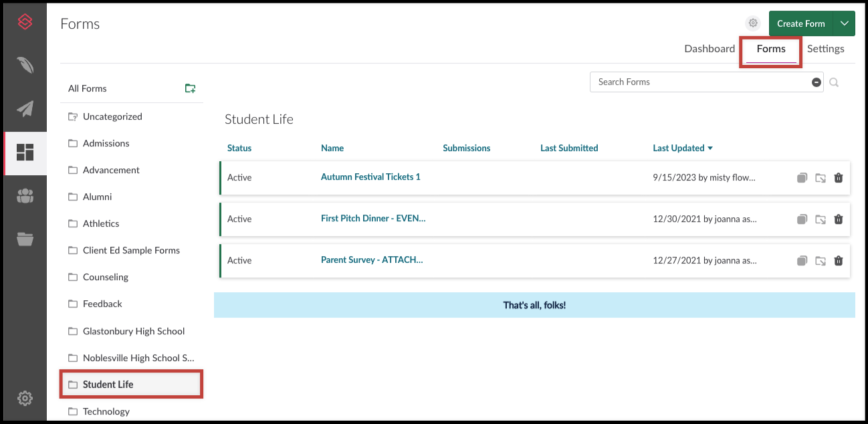This screenshot has width=868, height=424.
Task: Select the Athletics folder
Action: pos(101,223)
